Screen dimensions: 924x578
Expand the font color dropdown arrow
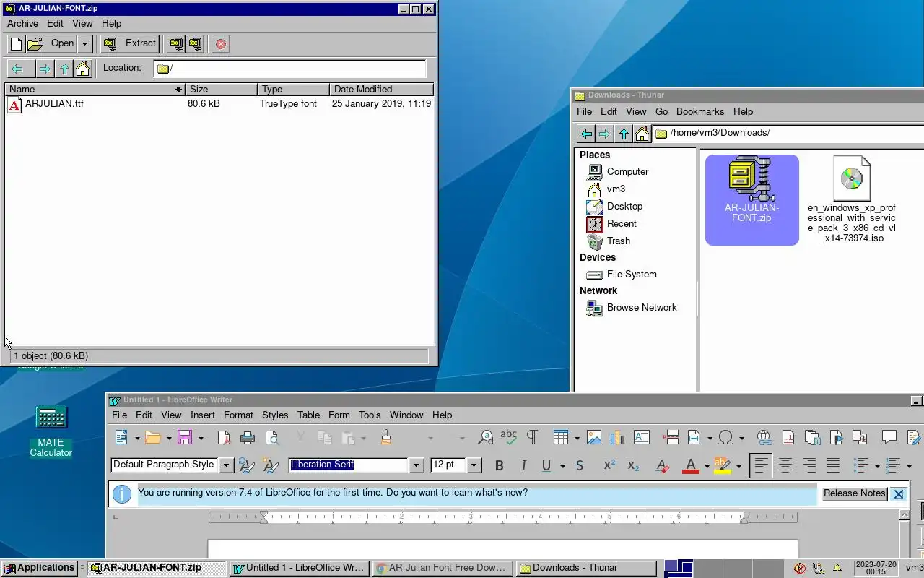pyautogui.click(x=707, y=467)
